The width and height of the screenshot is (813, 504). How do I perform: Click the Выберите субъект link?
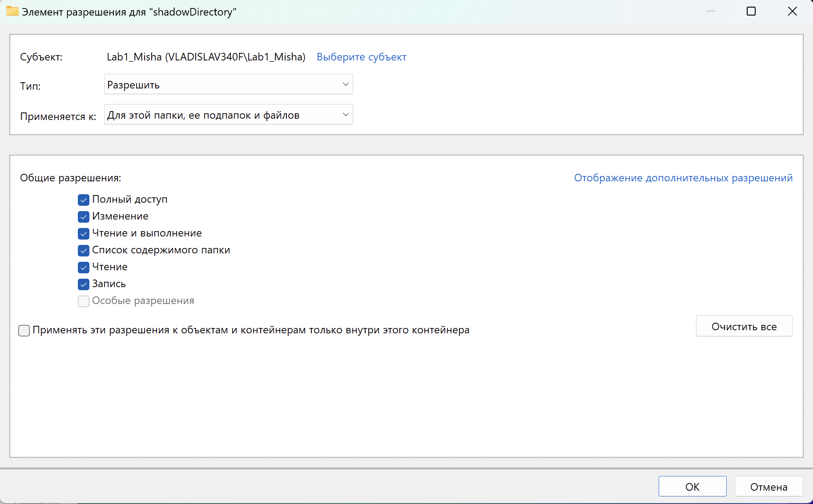[x=361, y=57]
